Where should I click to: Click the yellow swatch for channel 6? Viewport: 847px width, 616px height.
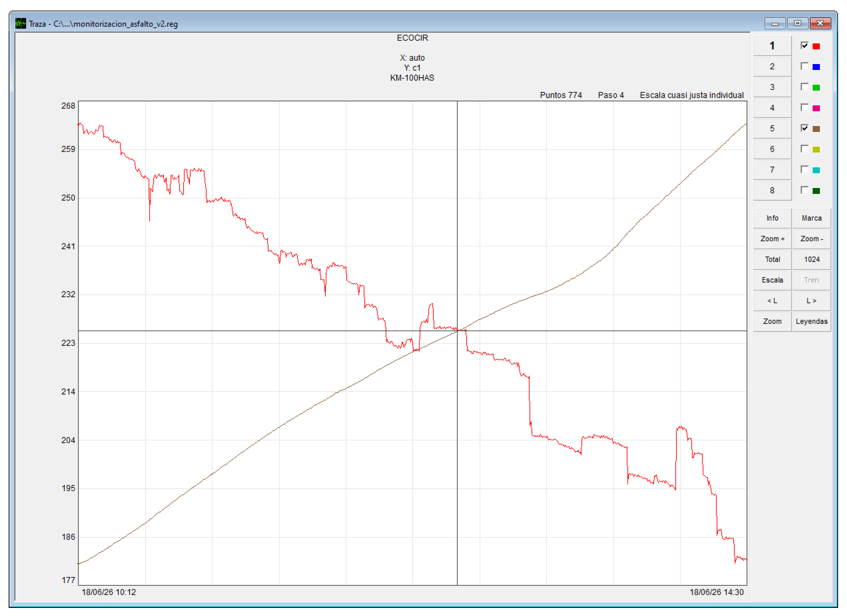[x=816, y=150]
